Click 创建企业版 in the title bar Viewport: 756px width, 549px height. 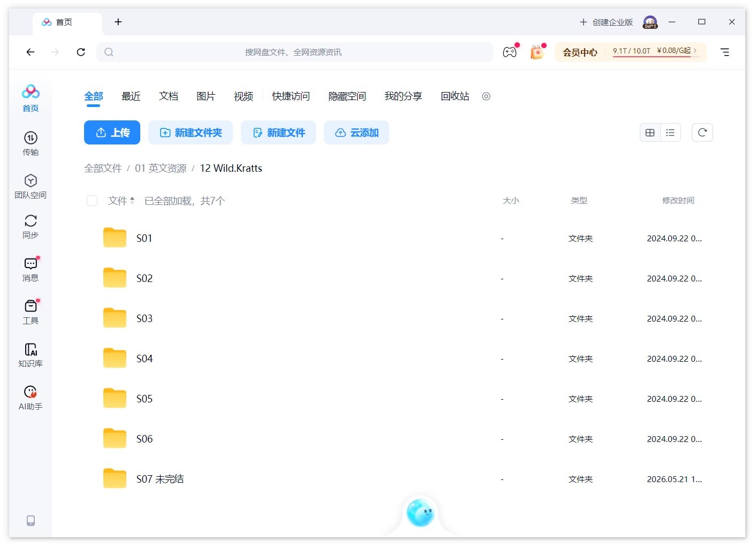(606, 22)
